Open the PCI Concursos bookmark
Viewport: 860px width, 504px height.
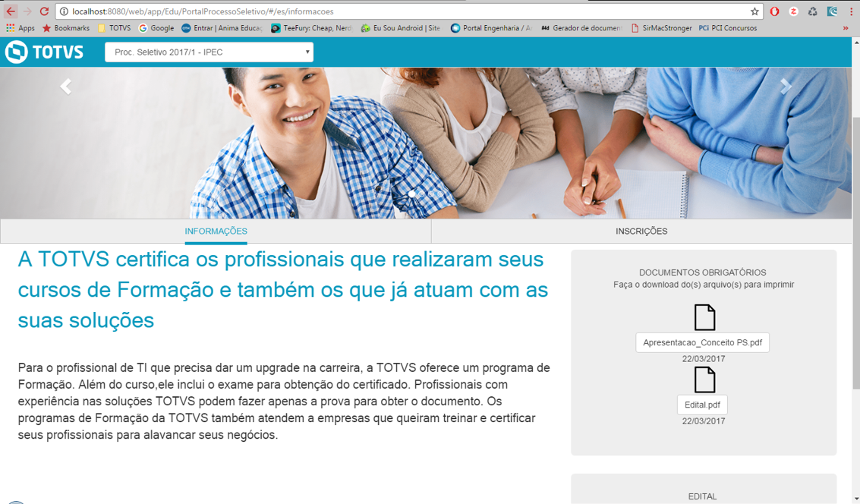click(x=728, y=28)
